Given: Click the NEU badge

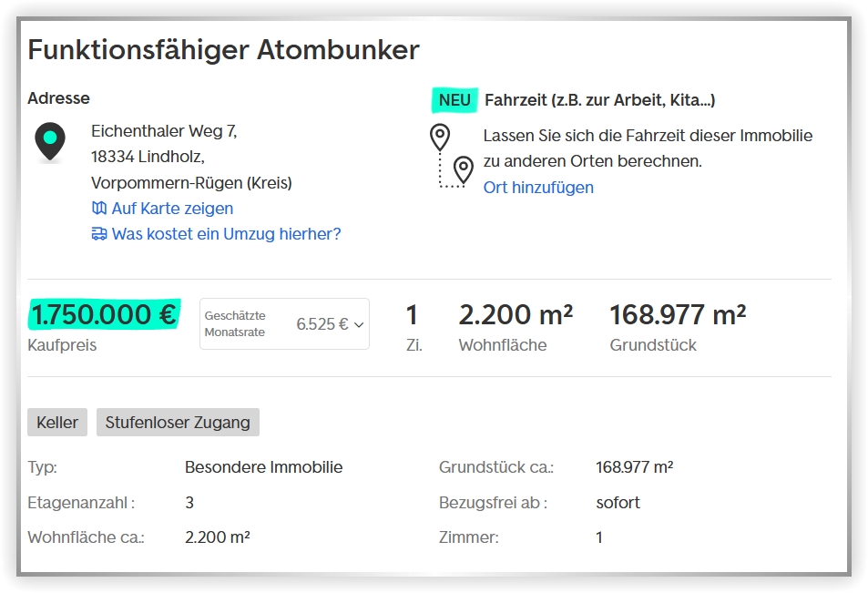Looking at the screenshot, I should (x=454, y=99).
